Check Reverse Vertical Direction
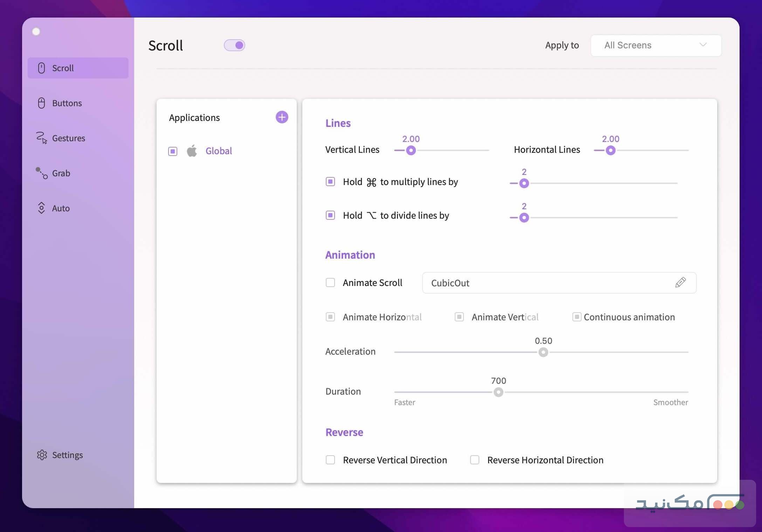 click(x=330, y=460)
